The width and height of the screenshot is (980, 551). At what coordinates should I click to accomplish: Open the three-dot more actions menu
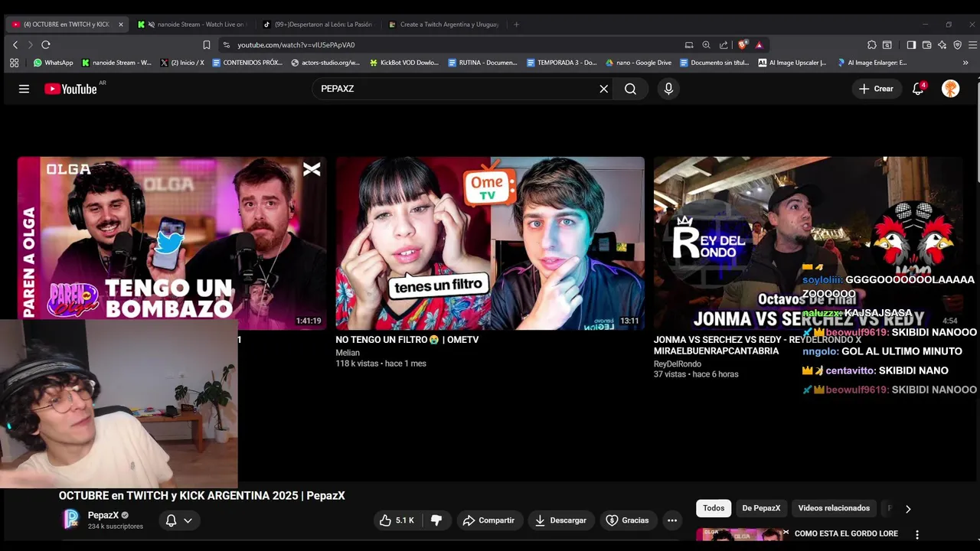[x=672, y=520]
